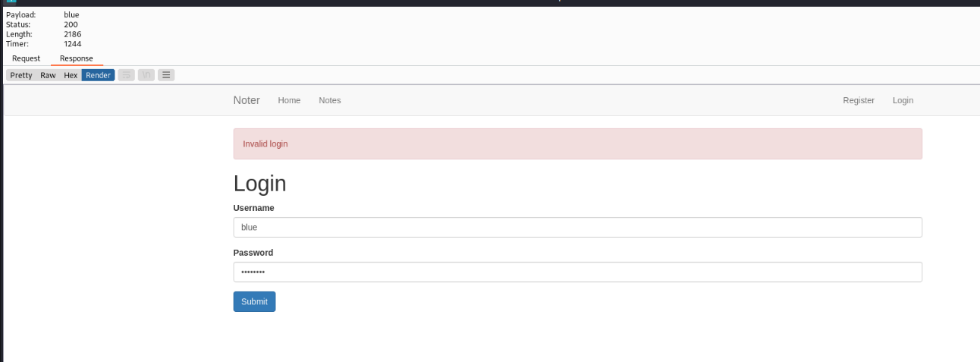The image size is (980, 362).
Task: Open the Home nav link
Action: pyautogui.click(x=289, y=100)
